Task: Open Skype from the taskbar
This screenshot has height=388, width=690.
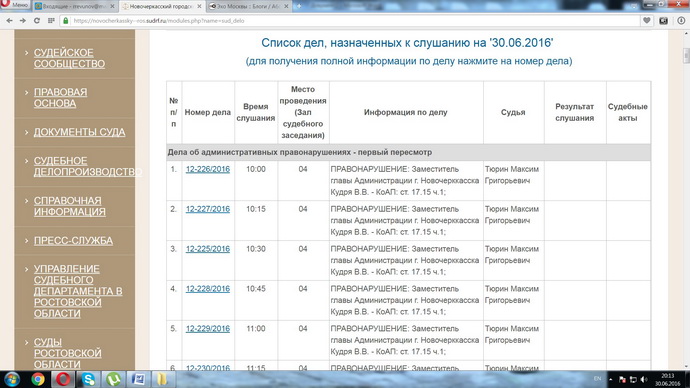Action: 88,379
